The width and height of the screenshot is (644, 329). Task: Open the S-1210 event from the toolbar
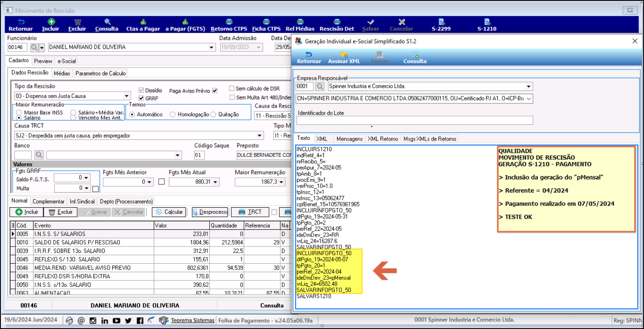pyautogui.click(x=487, y=25)
